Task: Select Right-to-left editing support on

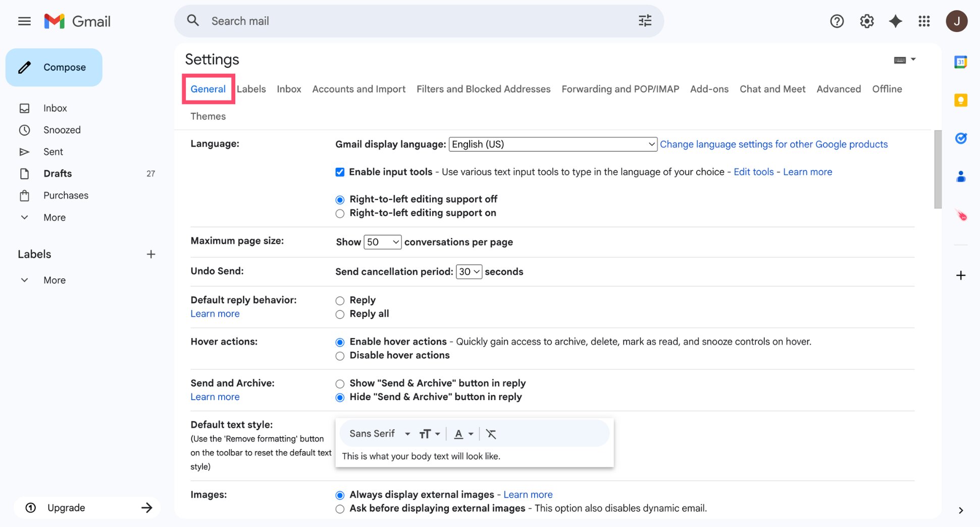Action: (340, 213)
